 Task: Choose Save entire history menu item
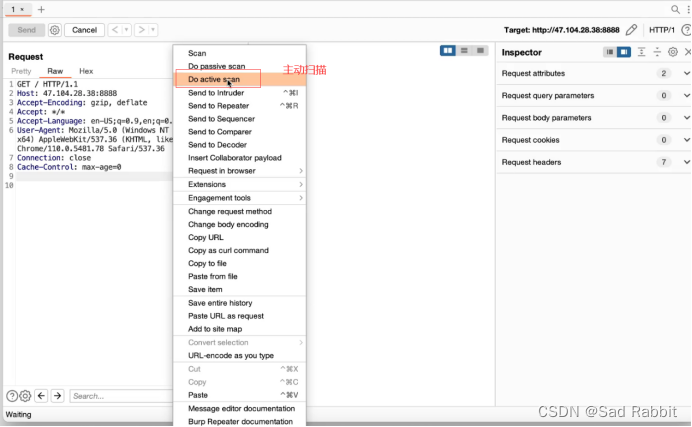240,303
